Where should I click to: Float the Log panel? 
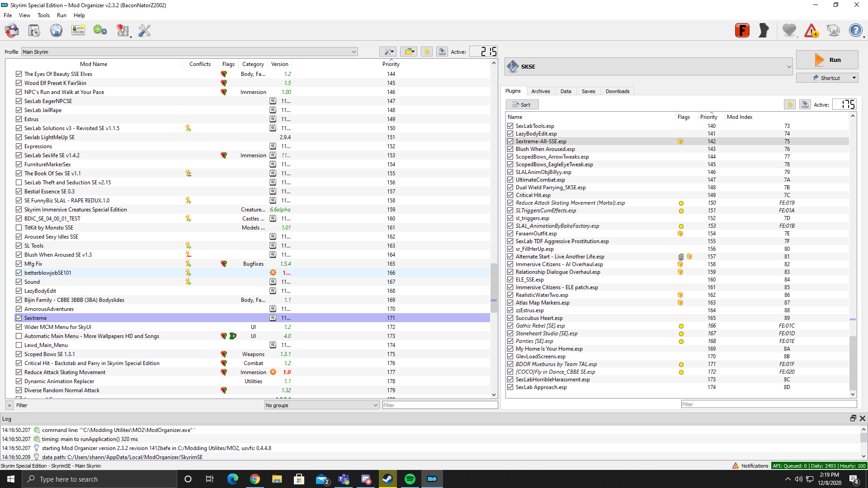click(853, 418)
